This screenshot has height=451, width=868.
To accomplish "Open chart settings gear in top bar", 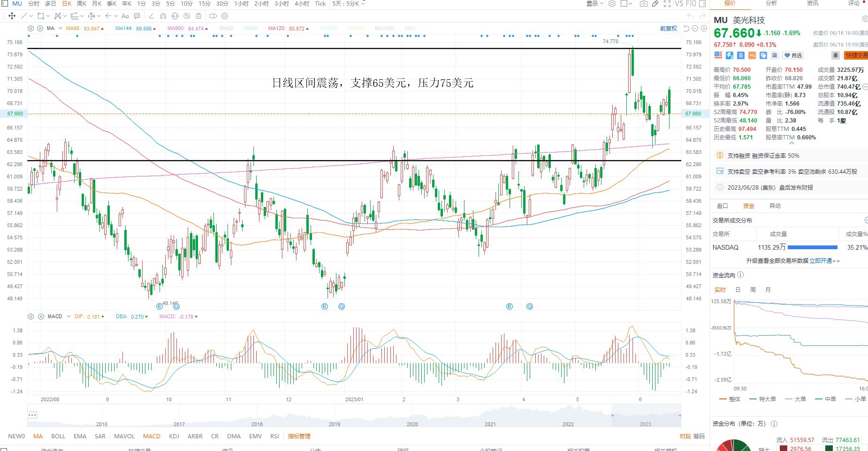I will [612, 3].
